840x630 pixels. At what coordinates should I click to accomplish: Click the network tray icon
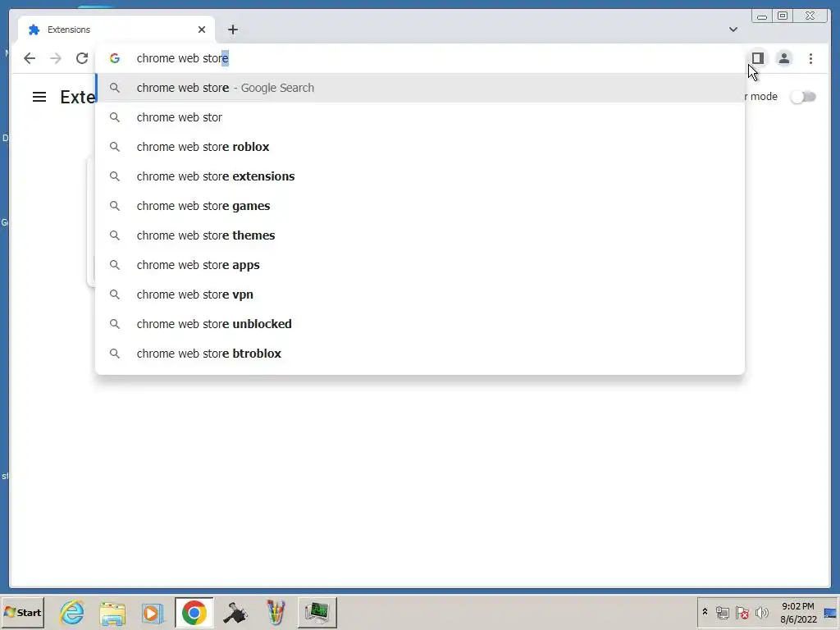[722, 612]
